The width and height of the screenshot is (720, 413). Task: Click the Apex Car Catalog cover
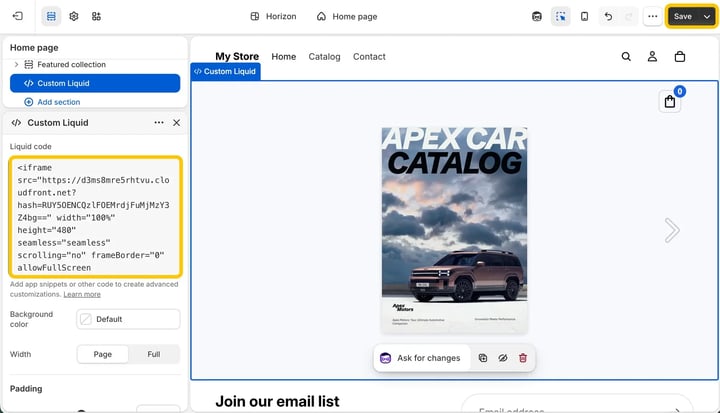pos(454,230)
